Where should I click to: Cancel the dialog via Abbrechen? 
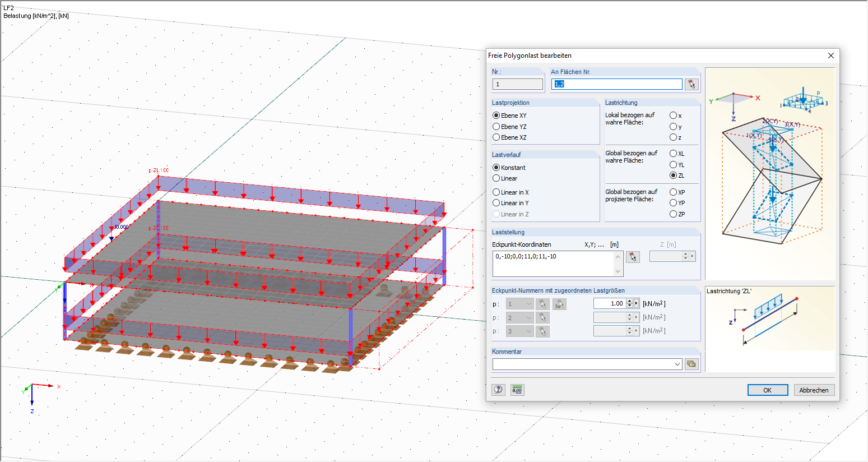[x=814, y=390]
